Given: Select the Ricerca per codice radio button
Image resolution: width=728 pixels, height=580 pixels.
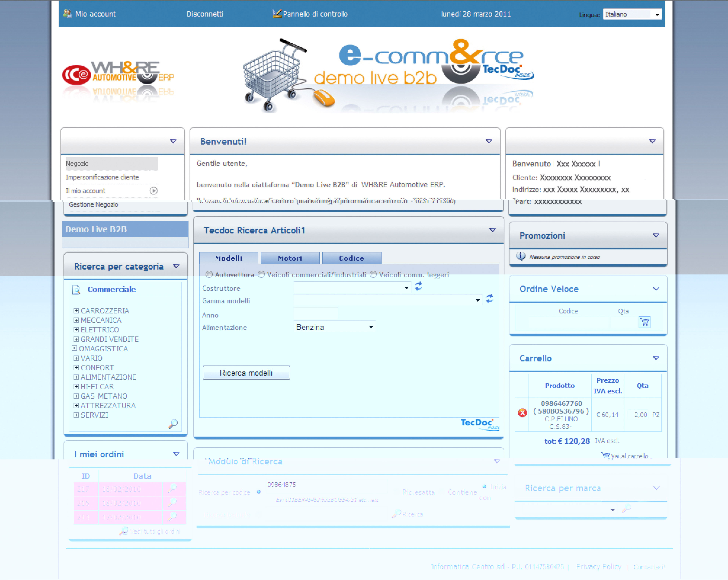Looking at the screenshot, I should point(259,492).
